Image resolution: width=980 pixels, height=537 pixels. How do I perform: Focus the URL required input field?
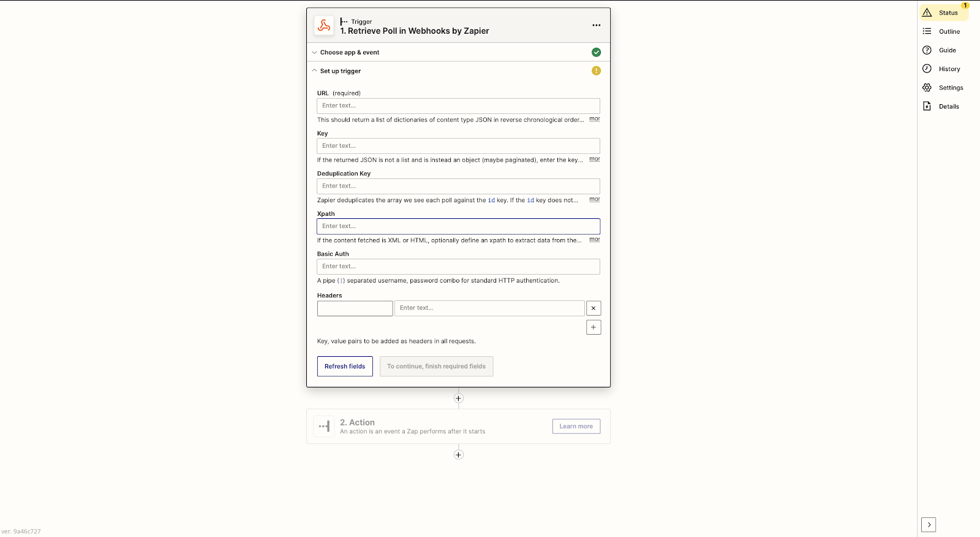click(x=458, y=105)
